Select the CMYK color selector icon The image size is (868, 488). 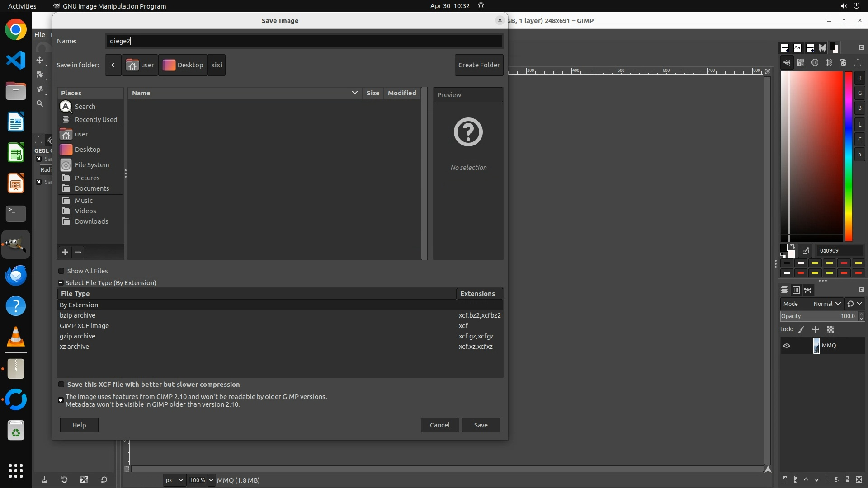pyautogui.click(x=801, y=63)
